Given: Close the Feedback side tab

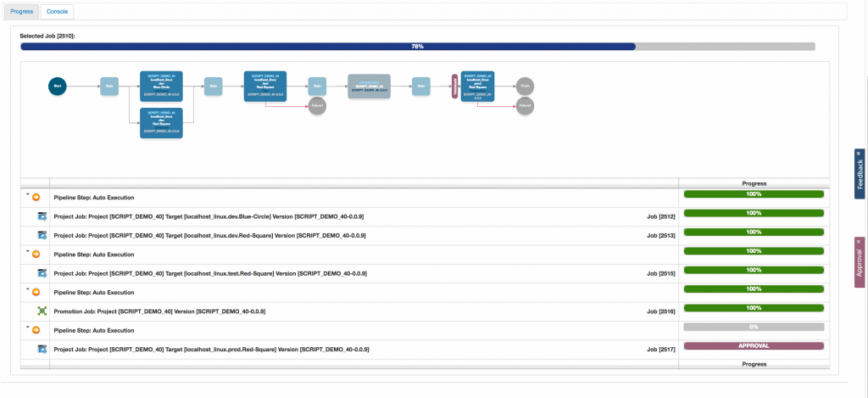Looking at the screenshot, I should click(859, 153).
